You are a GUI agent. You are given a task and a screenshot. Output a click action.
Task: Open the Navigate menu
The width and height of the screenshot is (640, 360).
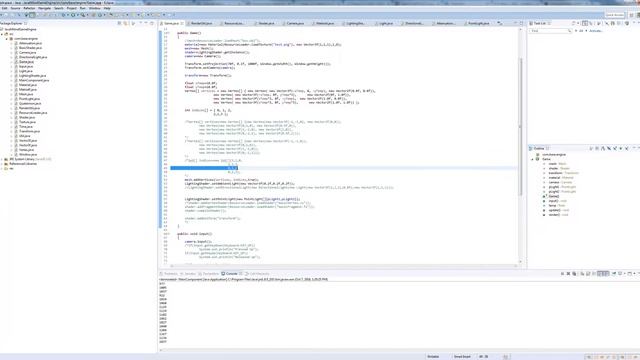pyautogui.click(x=44, y=8)
